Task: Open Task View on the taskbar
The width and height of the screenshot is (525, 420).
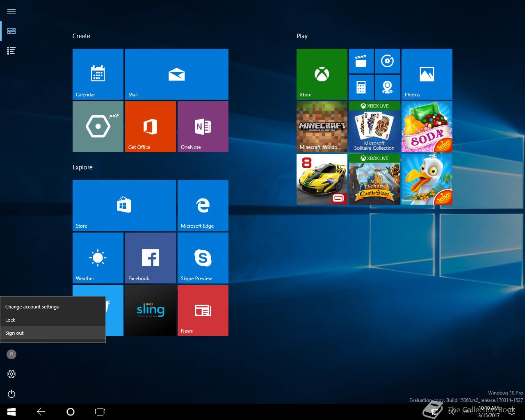Action: tap(100, 412)
